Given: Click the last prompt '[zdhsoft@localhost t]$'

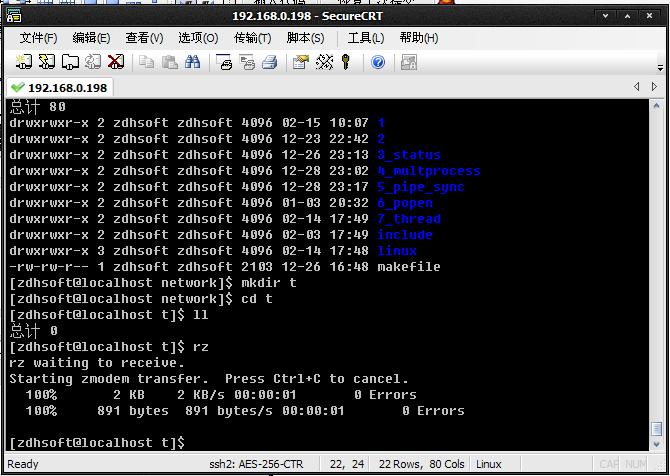Looking at the screenshot, I should pyautogui.click(x=97, y=443).
